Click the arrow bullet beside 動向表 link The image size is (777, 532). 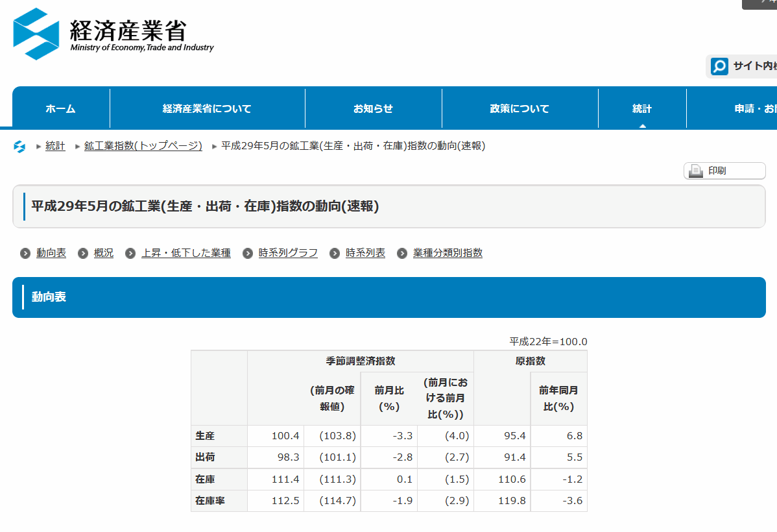pos(25,254)
